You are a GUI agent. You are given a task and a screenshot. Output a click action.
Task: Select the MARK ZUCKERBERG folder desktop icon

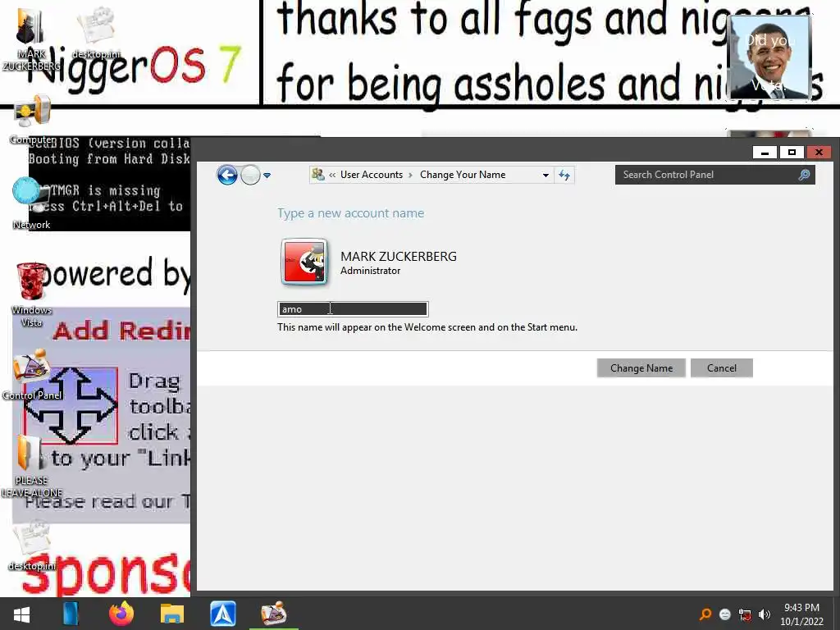[x=31, y=39]
